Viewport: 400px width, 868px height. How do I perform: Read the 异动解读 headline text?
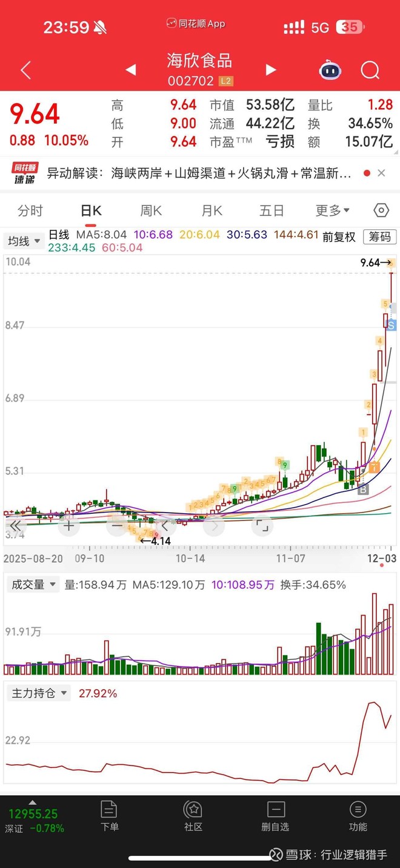[x=199, y=173]
